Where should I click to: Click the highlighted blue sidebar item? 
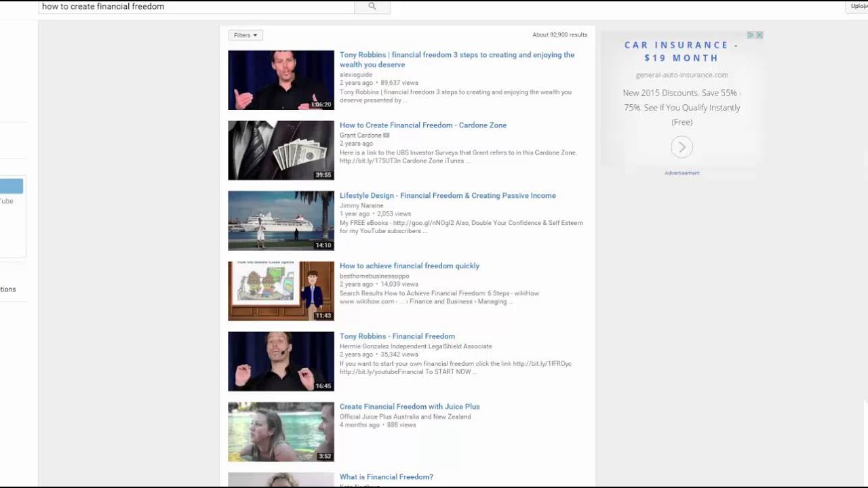(12, 186)
